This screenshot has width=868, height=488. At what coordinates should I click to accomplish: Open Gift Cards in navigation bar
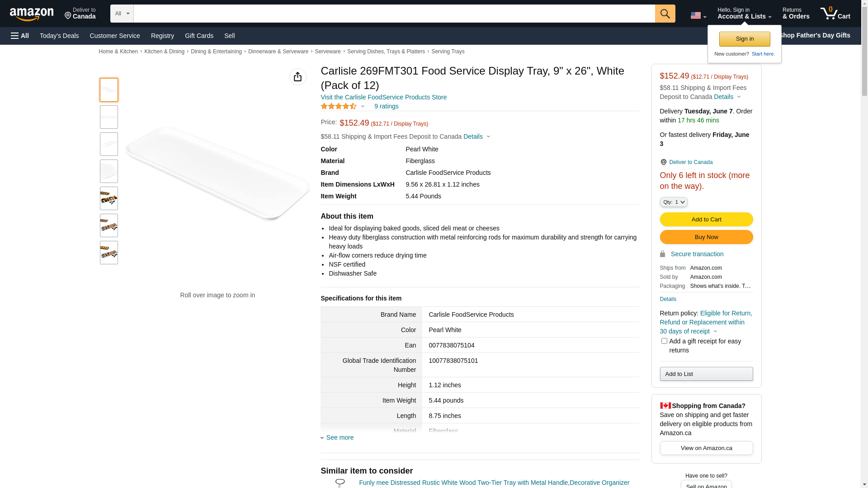pyautogui.click(x=199, y=36)
